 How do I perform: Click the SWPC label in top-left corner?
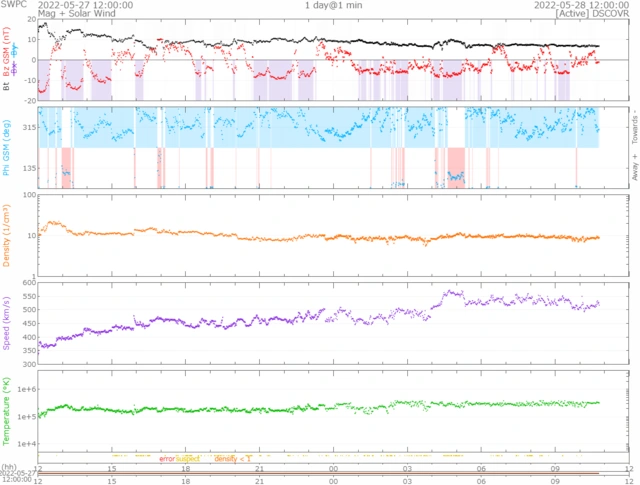(x=14, y=5)
